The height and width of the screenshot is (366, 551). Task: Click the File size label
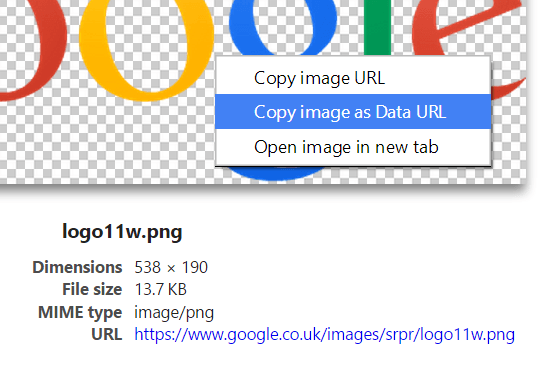tap(92, 290)
